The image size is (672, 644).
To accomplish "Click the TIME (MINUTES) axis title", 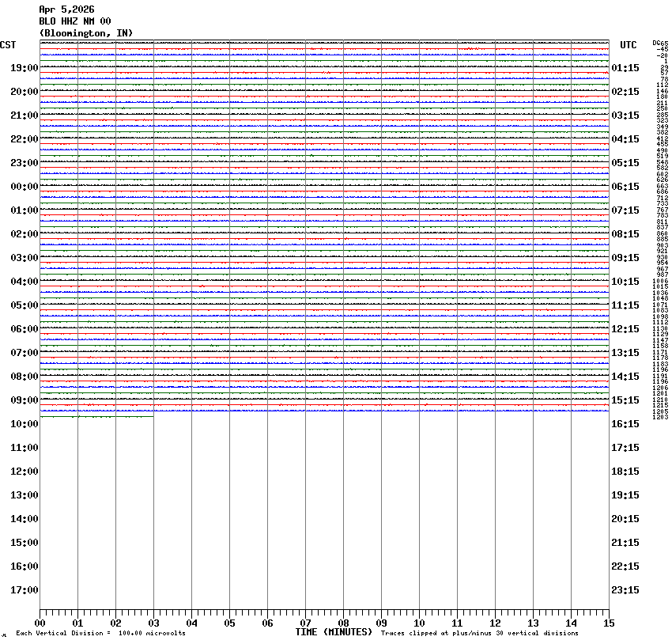I will (334, 632).
